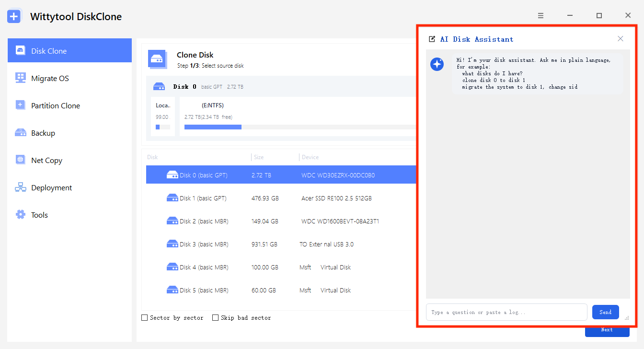644x349 pixels.
Task: Click 'WDC WD1600BEVT-08A23T1' device text
Action: point(341,221)
